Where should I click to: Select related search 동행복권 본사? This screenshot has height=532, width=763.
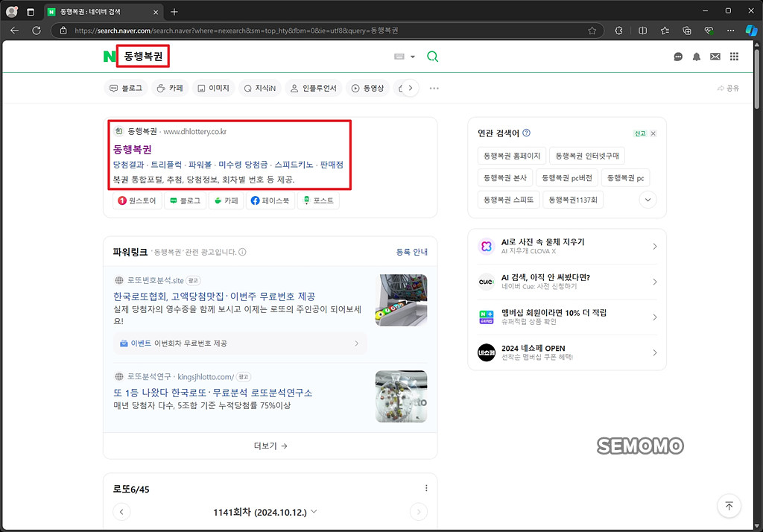point(505,178)
